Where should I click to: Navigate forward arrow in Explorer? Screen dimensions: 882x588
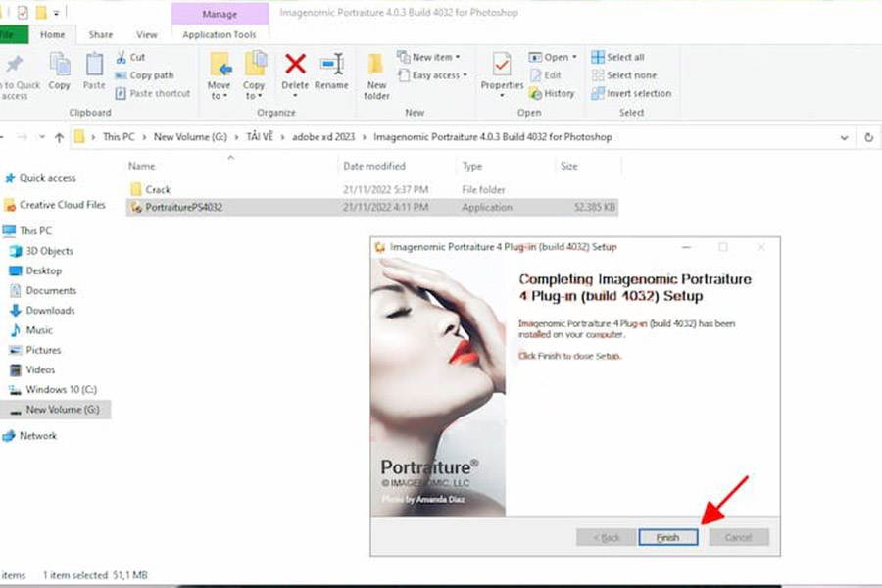[x=22, y=137]
